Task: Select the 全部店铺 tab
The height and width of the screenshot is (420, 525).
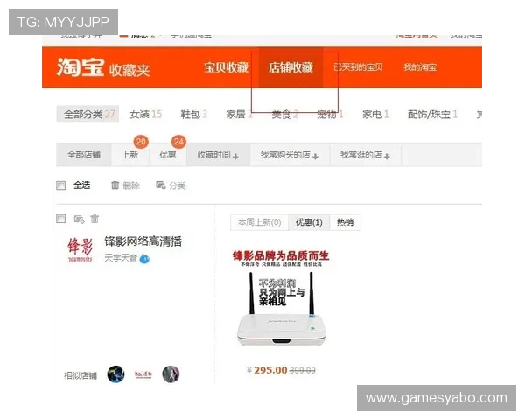Action: pos(84,155)
